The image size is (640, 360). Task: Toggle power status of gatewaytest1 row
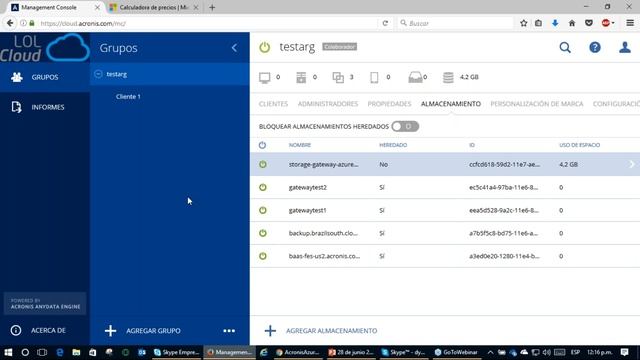pos(263,210)
